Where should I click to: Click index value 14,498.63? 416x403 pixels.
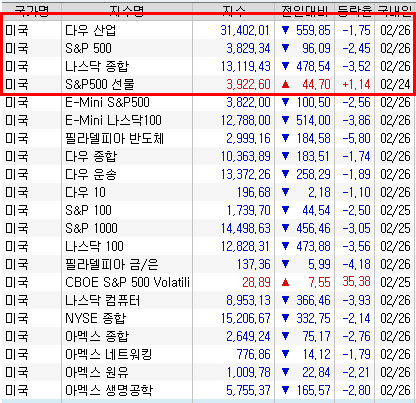(x=246, y=228)
